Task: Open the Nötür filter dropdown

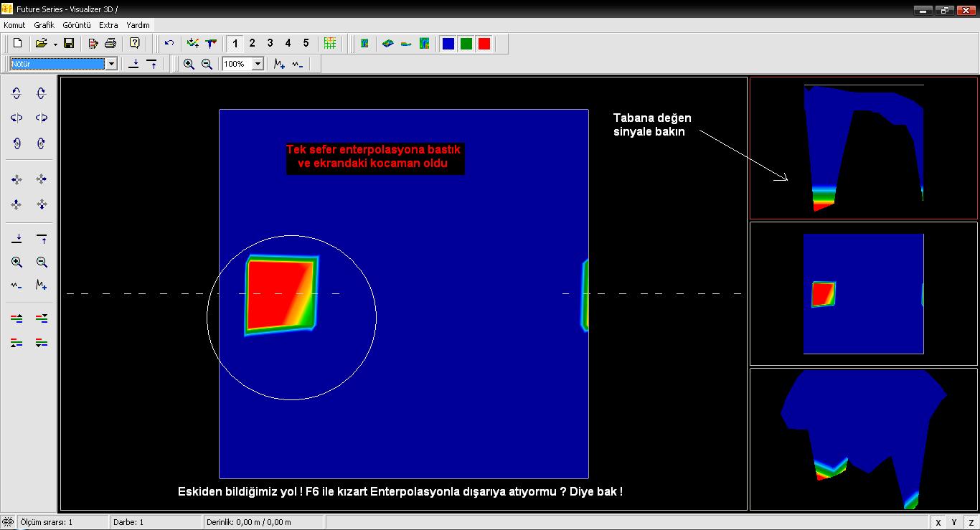Action: [x=111, y=64]
